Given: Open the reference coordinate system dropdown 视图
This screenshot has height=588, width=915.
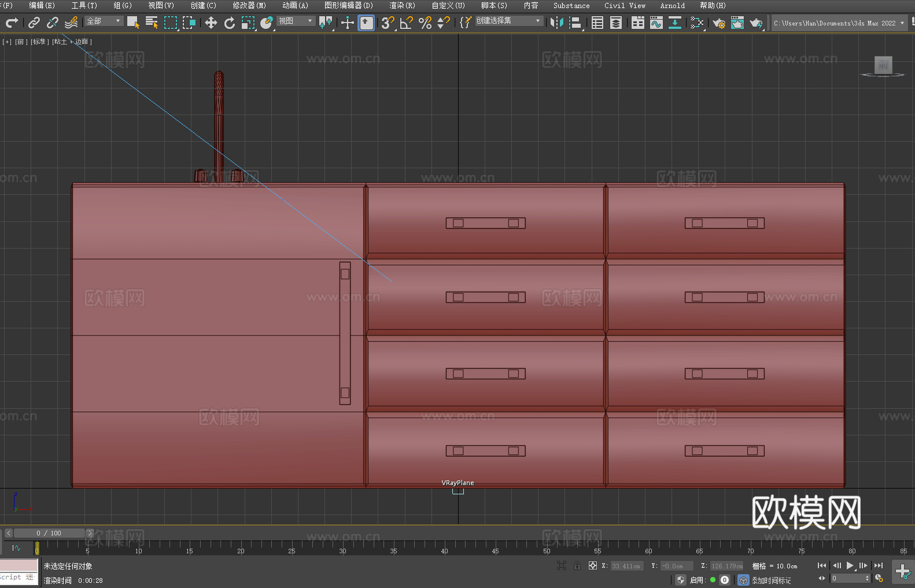Looking at the screenshot, I should click(x=296, y=21).
